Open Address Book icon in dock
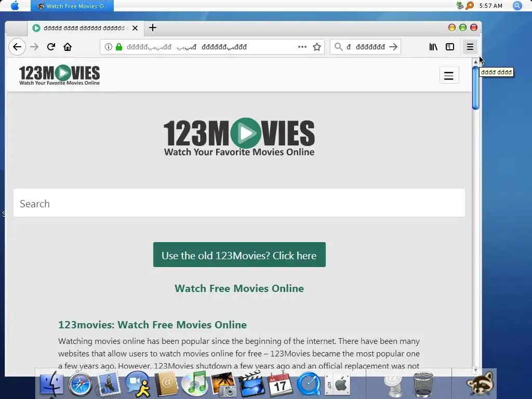Screen dimensions: 532x399 166,384
